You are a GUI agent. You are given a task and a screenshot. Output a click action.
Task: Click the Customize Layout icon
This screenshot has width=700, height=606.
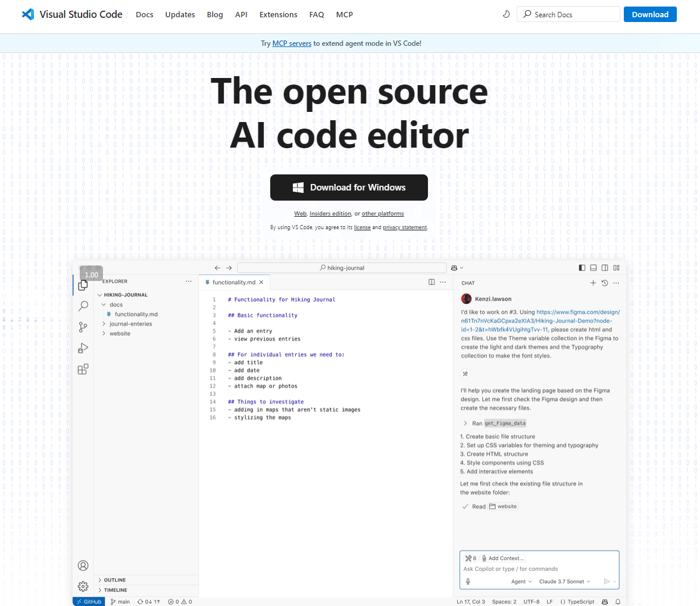617,268
